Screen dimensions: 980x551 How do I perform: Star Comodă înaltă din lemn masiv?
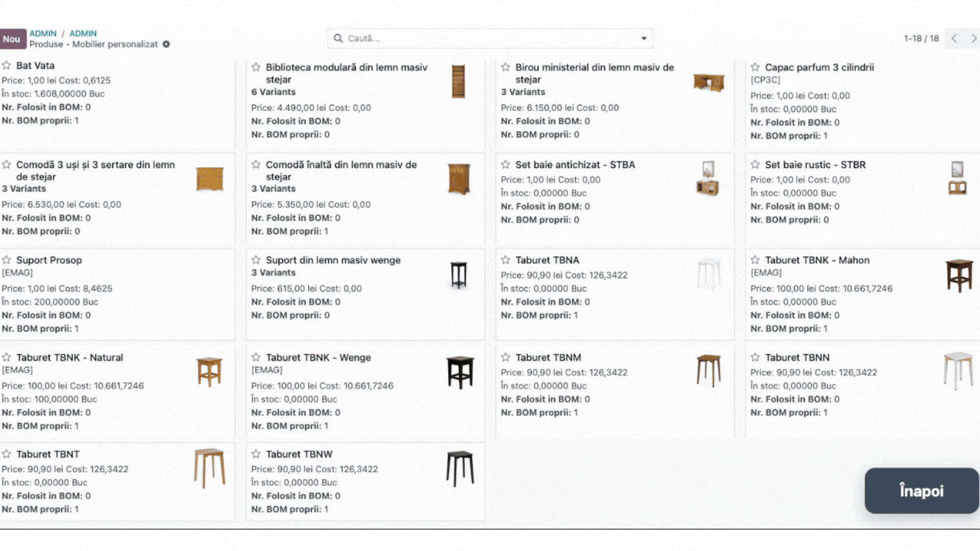click(x=256, y=164)
